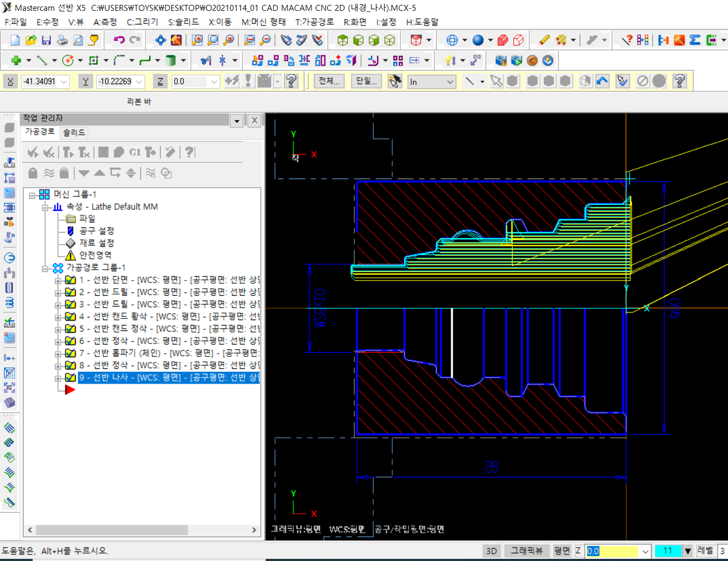Open the Z coordinate dropdown in ribbon bar
This screenshot has height=561, width=728.
214,82
